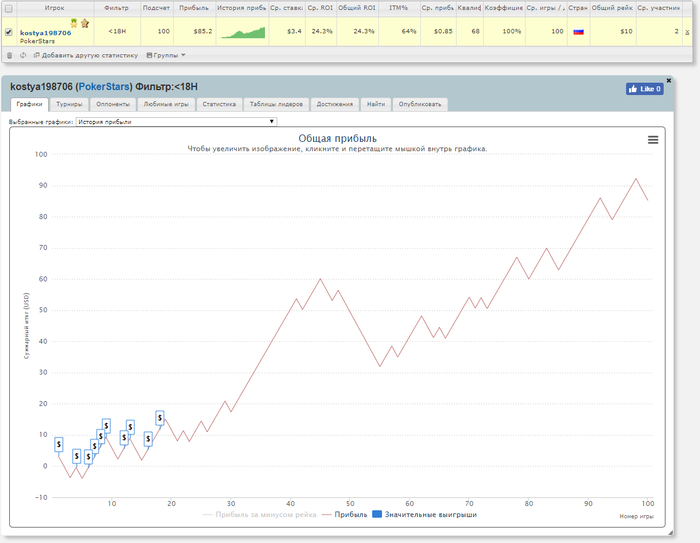Click the $ win marker at game 13

(x=130, y=427)
